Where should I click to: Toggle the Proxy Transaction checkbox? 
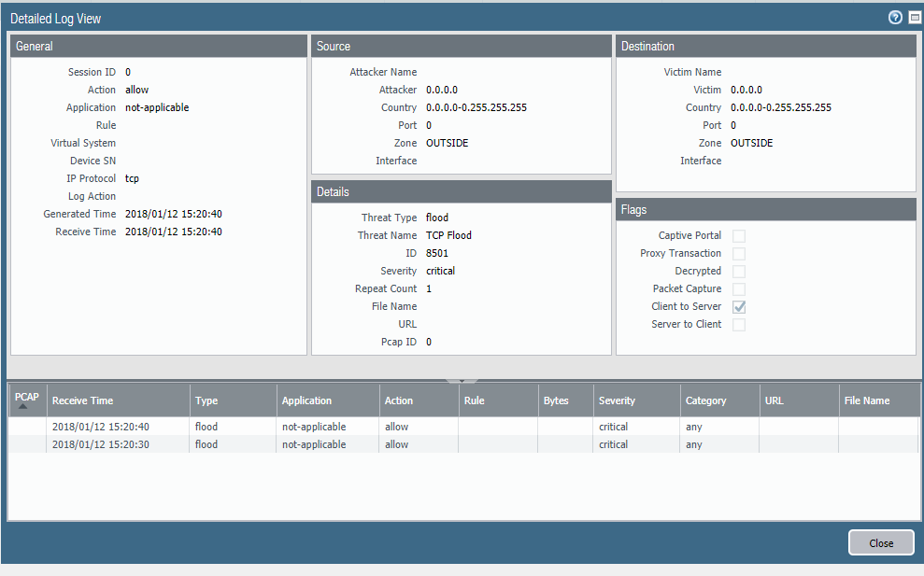(x=739, y=254)
